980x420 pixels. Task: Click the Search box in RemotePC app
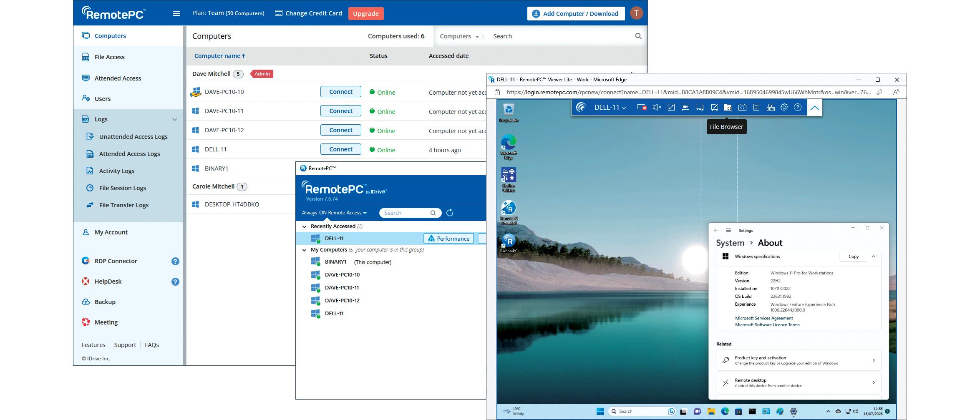(410, 213)
